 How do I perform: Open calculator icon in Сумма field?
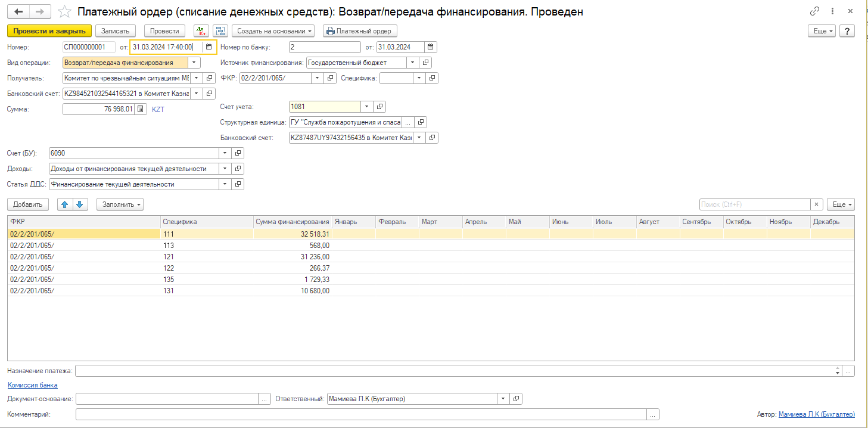pos(140,109)
